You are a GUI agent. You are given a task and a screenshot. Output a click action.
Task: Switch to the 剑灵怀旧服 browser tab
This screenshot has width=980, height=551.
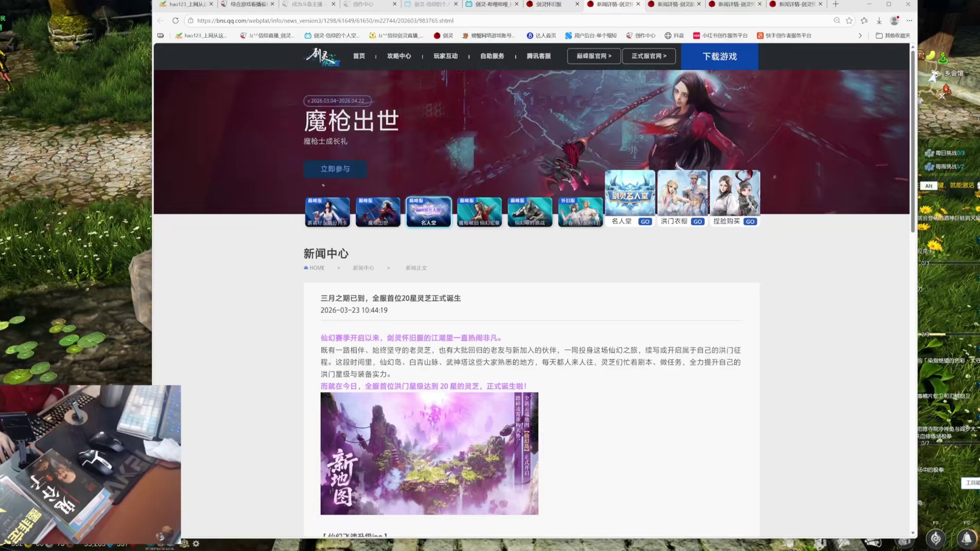(549, 4)
